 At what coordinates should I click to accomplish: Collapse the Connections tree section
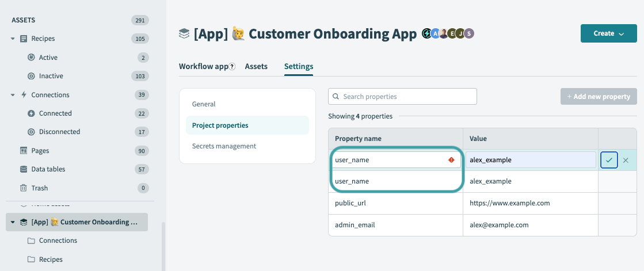pos(13,95)
